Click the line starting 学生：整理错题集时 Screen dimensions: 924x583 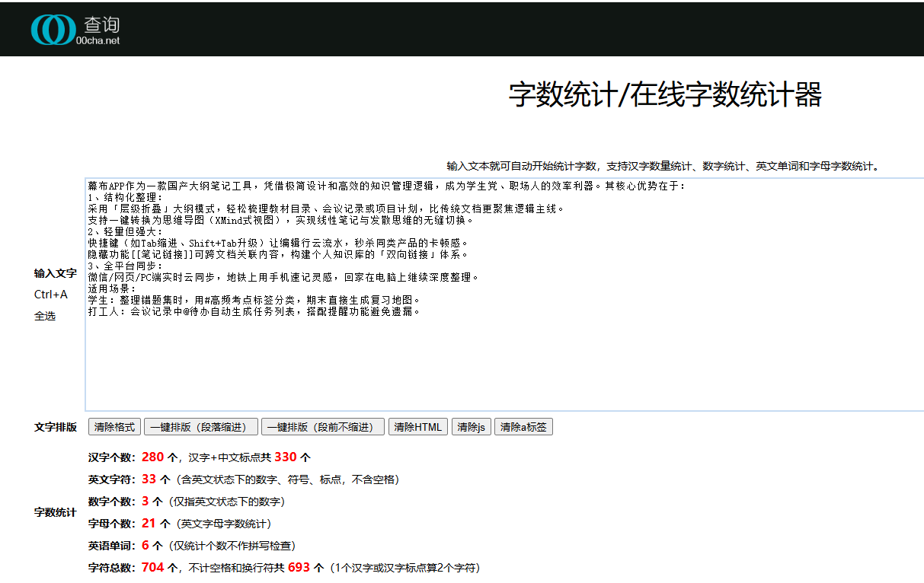(255, 300)
